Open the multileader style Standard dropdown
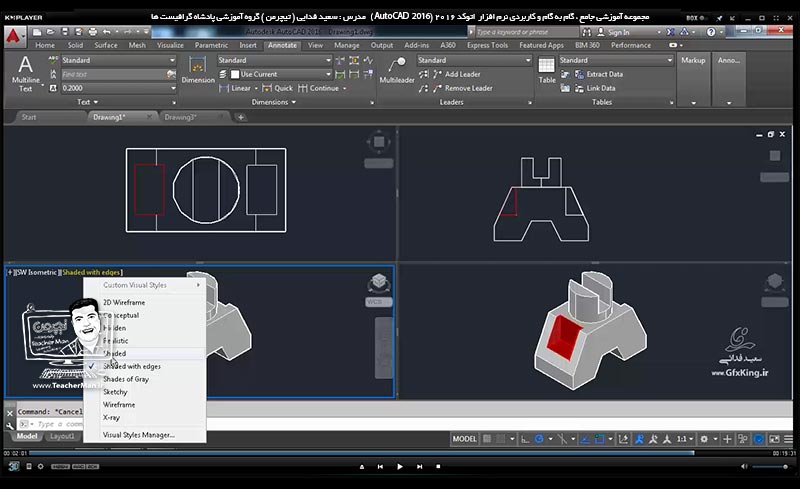This screenshot has height=489, width=800. [474, 60]
